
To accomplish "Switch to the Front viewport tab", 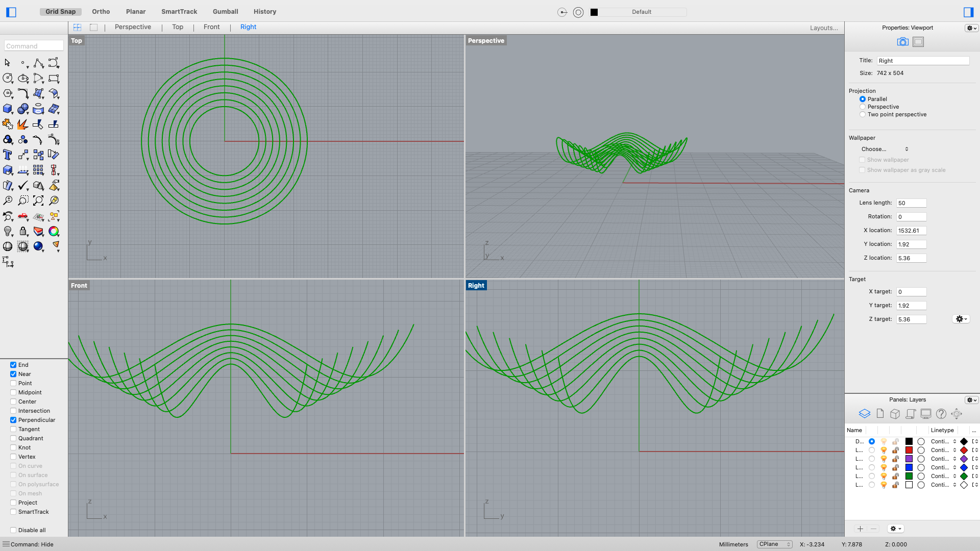I will [x=211, y=27].
